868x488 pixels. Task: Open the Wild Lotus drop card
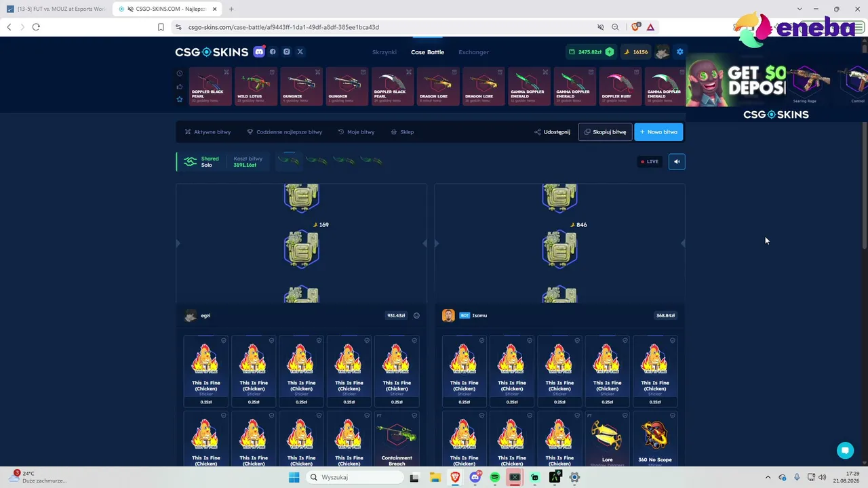tap(256, 86)
